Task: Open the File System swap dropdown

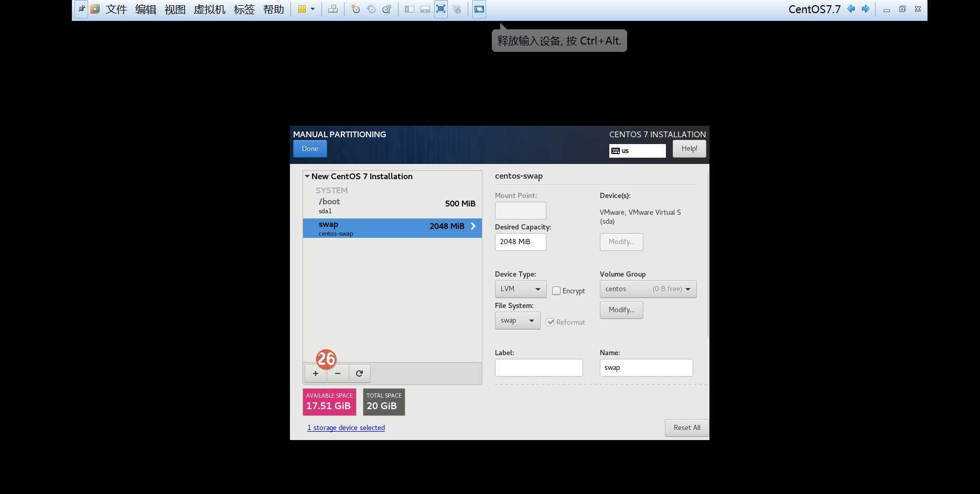Action: 517,321
